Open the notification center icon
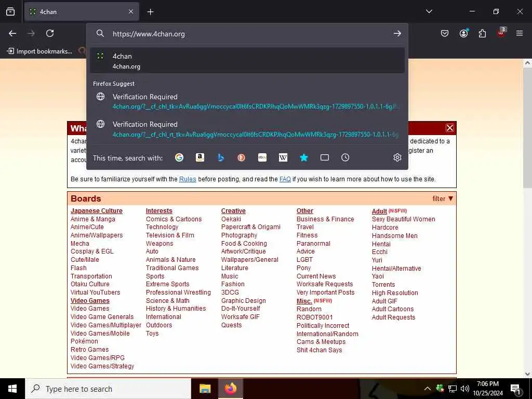Viewport: 532px width, 399px height. (x=515, y=389)
